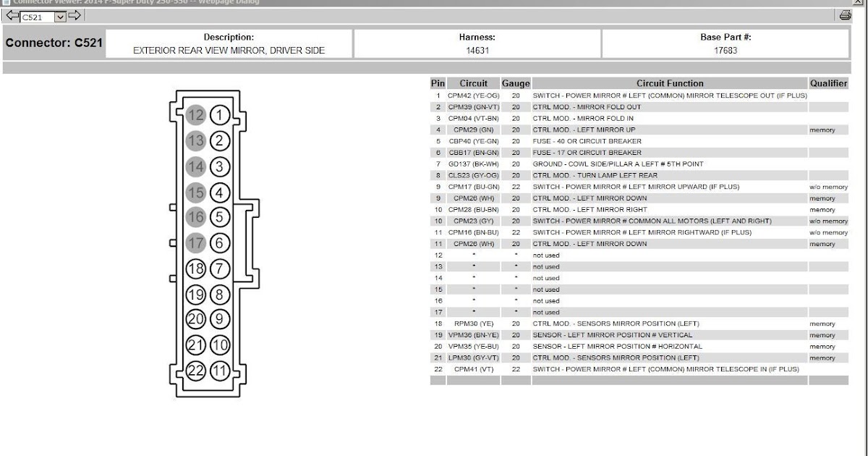Select grayed pin 15 in the diagram
Screen dimensions: 868x456
[196, 193]
